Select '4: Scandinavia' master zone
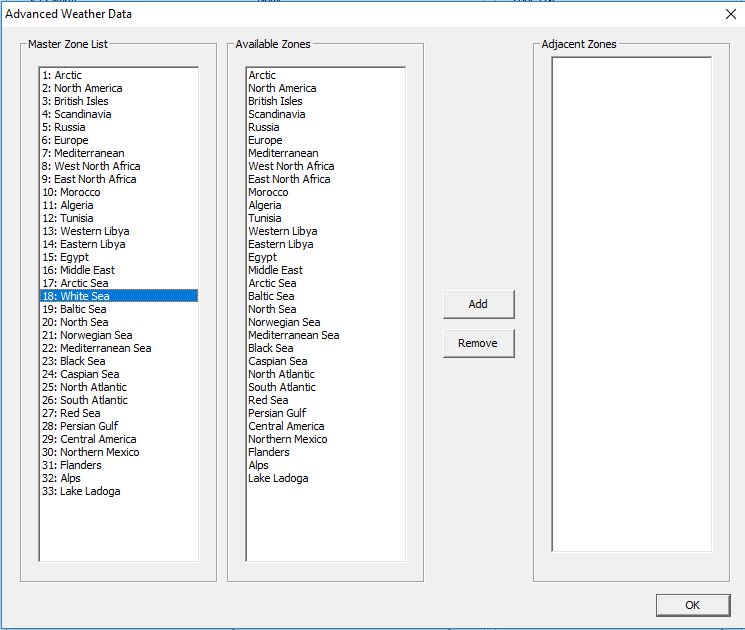 click(119, 114)
